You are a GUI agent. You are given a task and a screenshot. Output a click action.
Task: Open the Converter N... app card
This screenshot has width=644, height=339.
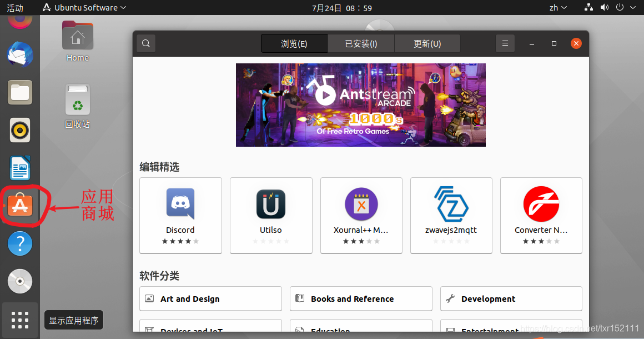pos(541,215)
